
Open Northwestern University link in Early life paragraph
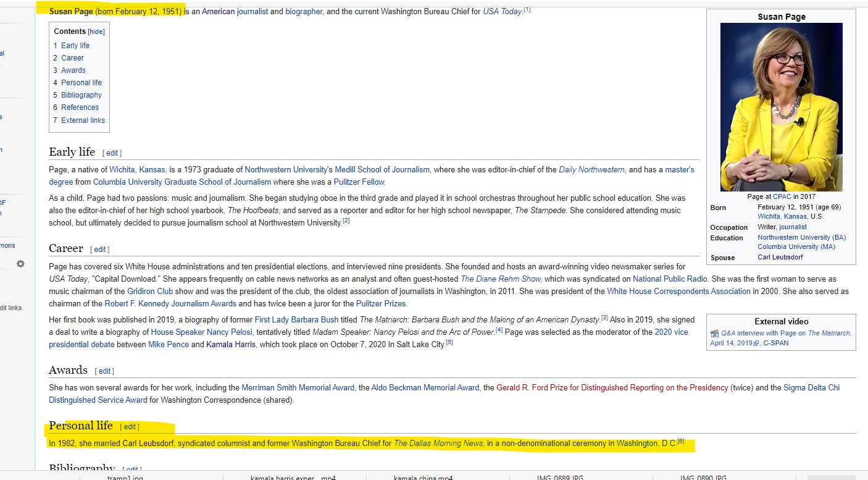click(285, 170)
